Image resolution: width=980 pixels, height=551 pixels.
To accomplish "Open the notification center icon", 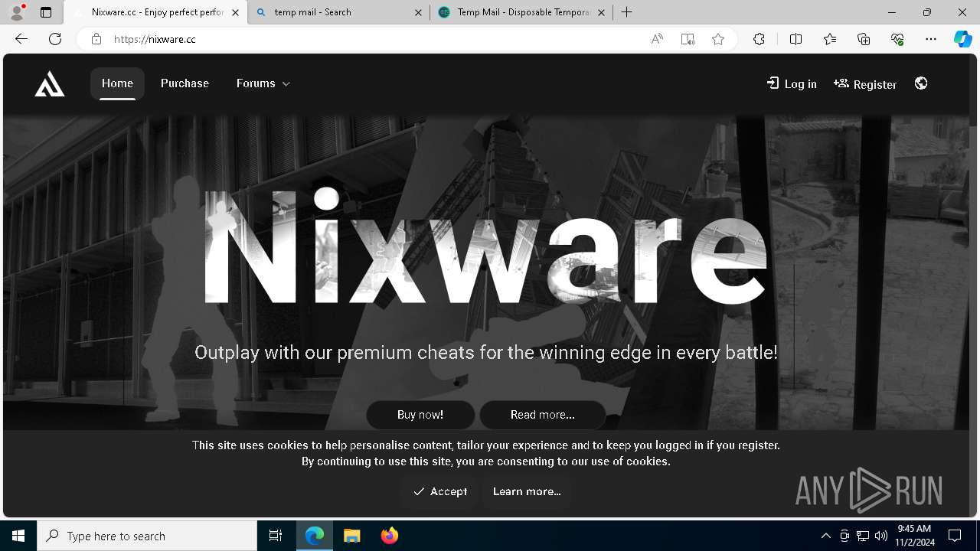I will point(955,536).
